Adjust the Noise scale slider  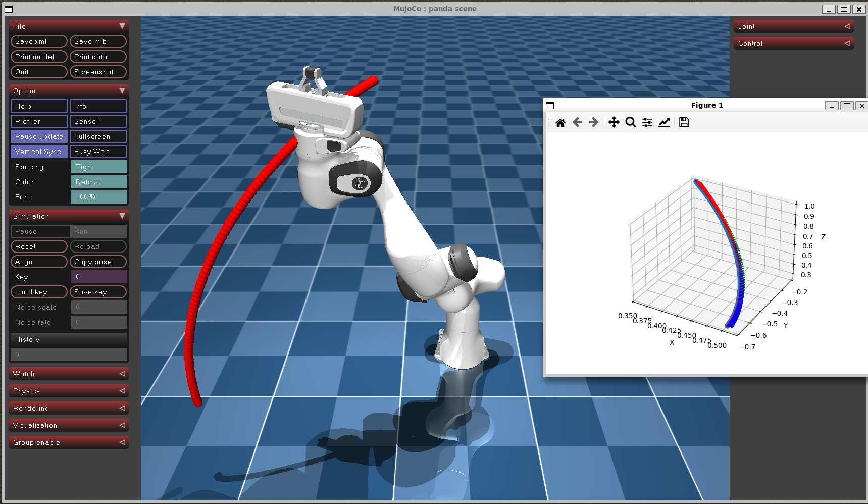click(x=99, y=307)
